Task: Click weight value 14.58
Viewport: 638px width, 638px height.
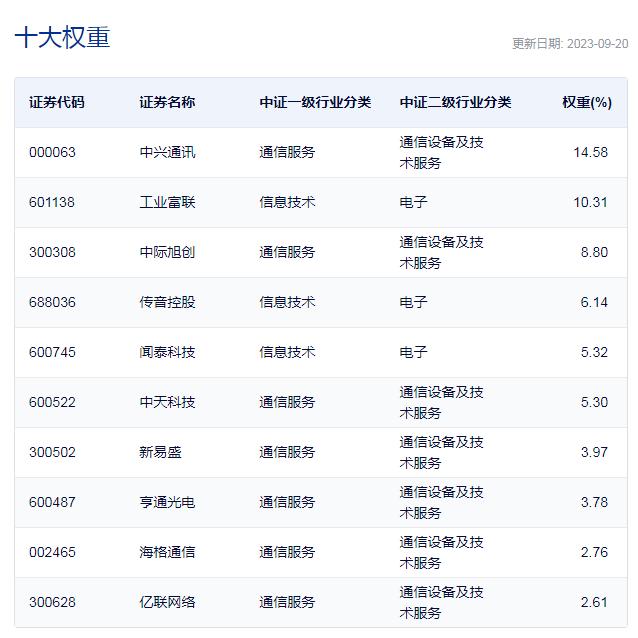Action: 590,153
